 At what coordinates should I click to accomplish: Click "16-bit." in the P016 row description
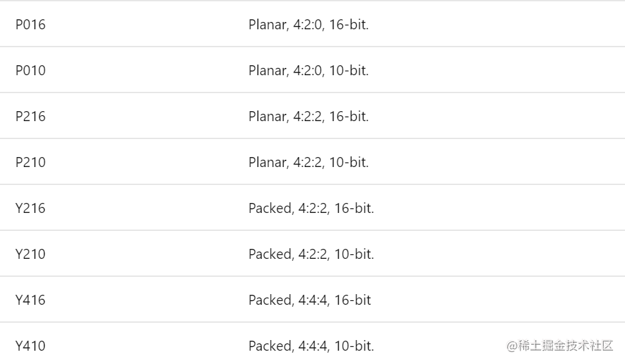tap(349, 25)
